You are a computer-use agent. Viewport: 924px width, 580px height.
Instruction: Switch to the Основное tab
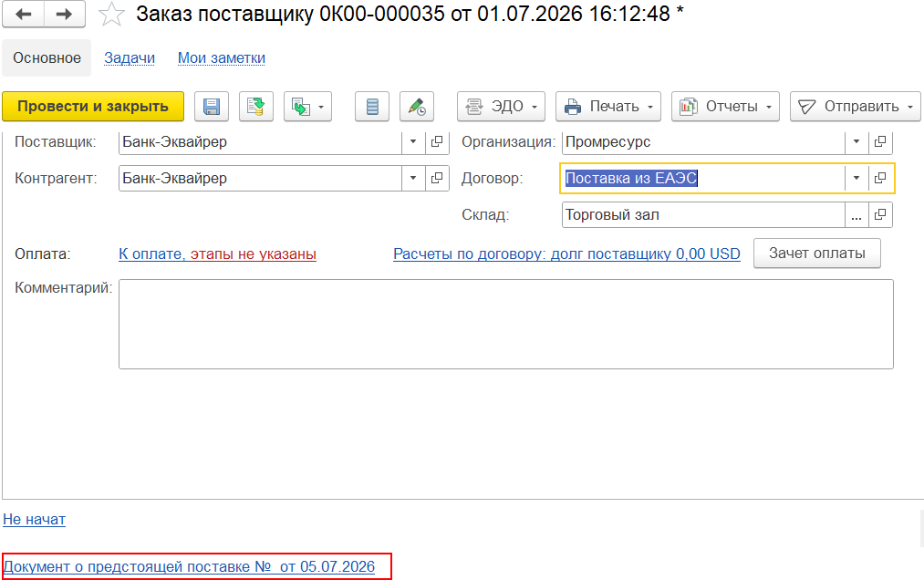[47, 57]
